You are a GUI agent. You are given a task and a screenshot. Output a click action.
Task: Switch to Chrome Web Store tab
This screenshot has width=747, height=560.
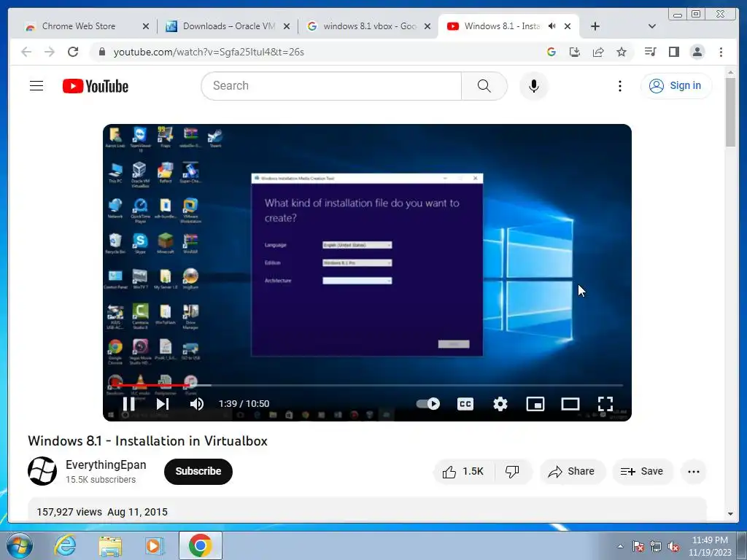click(79, 26)
